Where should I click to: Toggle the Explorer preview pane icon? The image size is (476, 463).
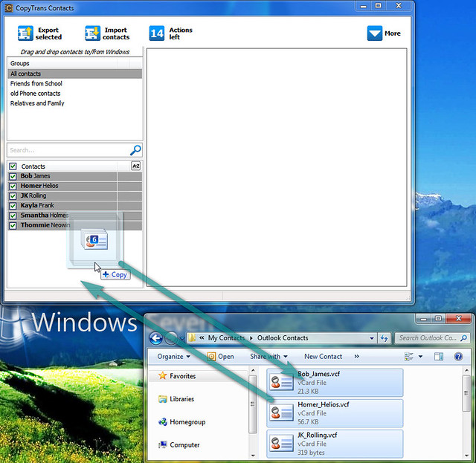[439, 357]
